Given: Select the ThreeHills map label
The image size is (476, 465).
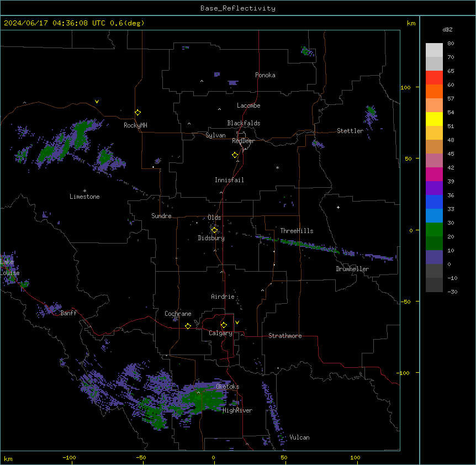Looking at the screenshot, I should [x=297, y=231].
